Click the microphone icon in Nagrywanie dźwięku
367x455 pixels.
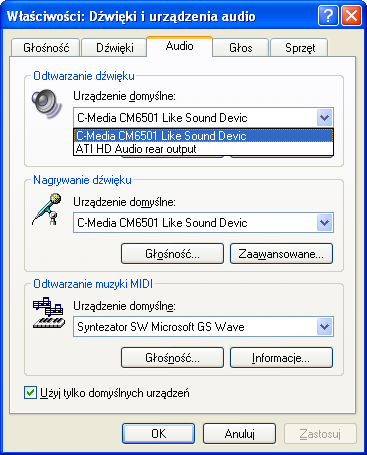click(x=47, y=209)
